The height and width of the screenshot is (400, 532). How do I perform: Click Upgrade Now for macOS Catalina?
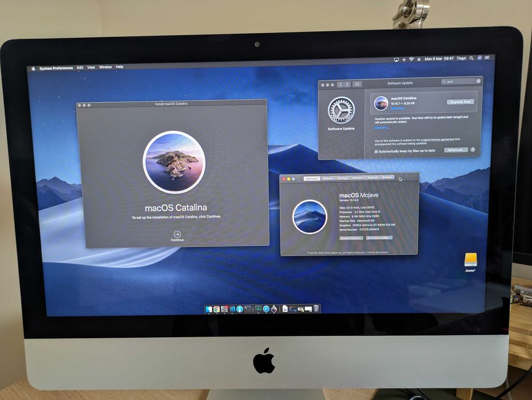[460, 102]
